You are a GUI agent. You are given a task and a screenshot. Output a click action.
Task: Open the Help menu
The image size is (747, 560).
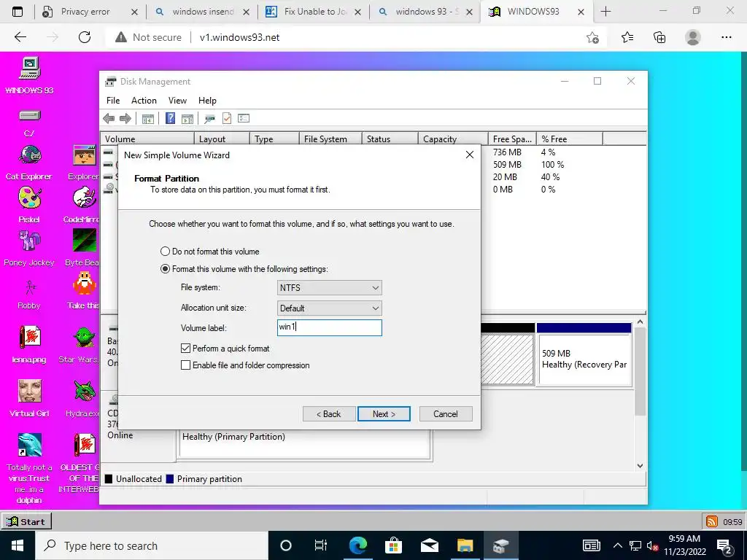click(207, 101)
